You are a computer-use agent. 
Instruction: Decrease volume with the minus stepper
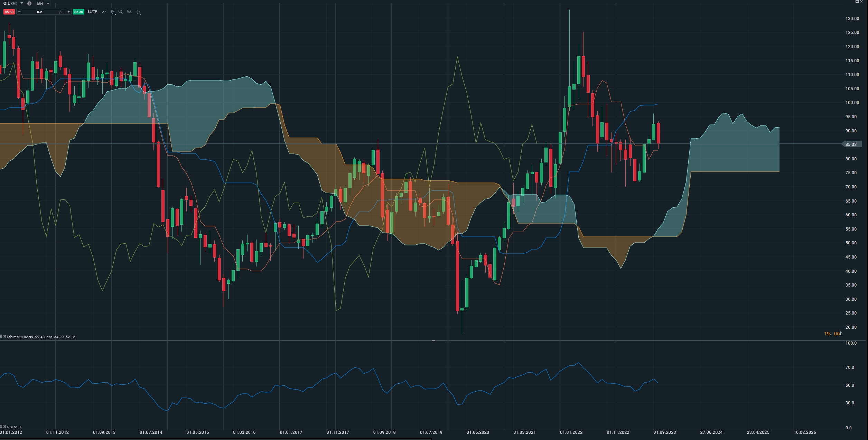(19, 12)
